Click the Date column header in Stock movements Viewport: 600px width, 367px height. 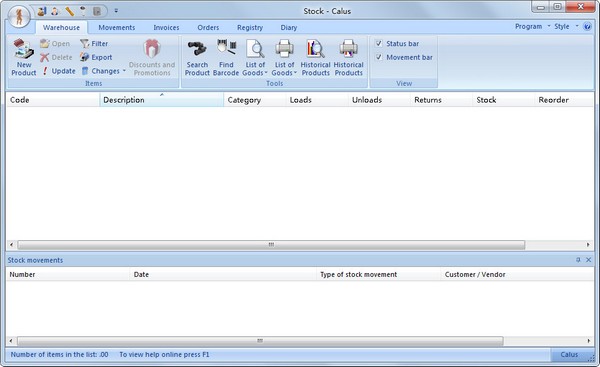[223, 274]
